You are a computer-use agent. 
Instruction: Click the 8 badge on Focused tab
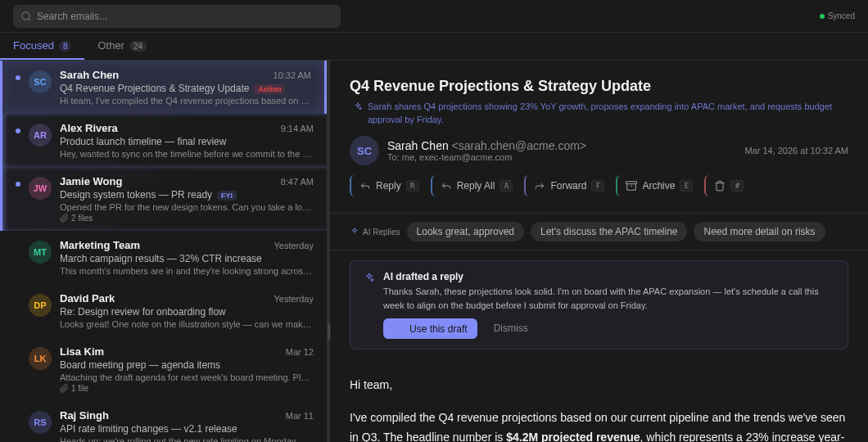(x=66, y=46)
